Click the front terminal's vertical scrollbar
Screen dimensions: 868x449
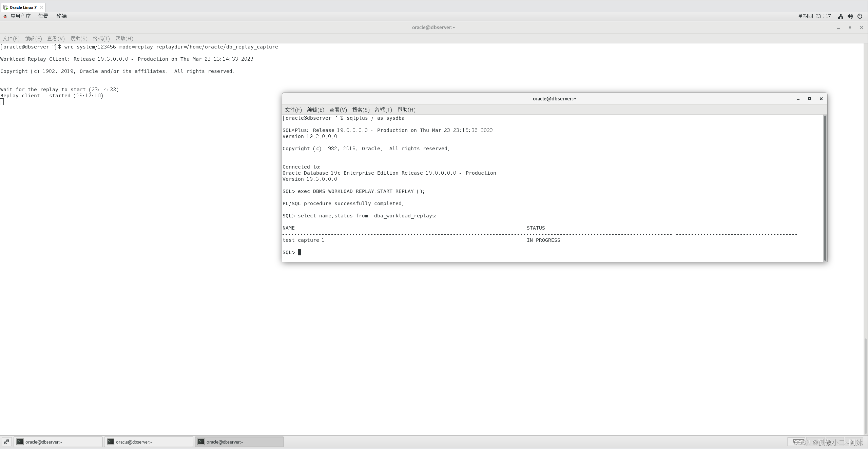click(825, 188)
